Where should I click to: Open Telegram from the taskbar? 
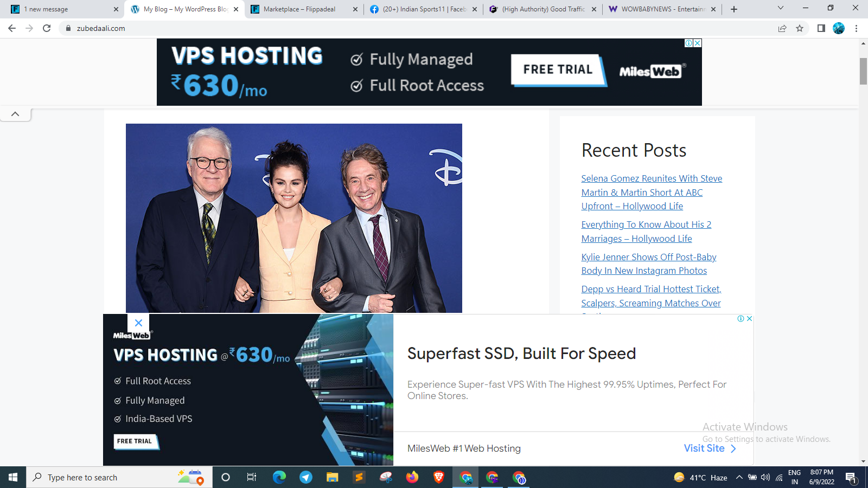click(306, 477)
